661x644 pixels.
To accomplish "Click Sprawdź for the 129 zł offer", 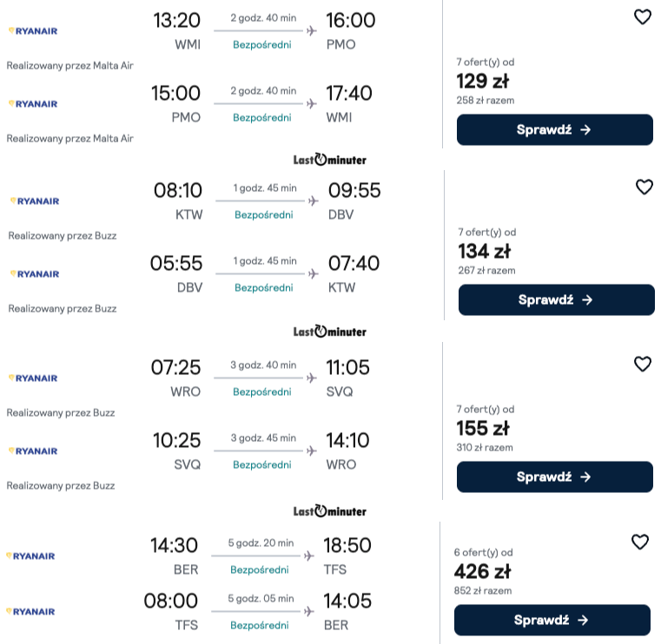I will [555, 129].
